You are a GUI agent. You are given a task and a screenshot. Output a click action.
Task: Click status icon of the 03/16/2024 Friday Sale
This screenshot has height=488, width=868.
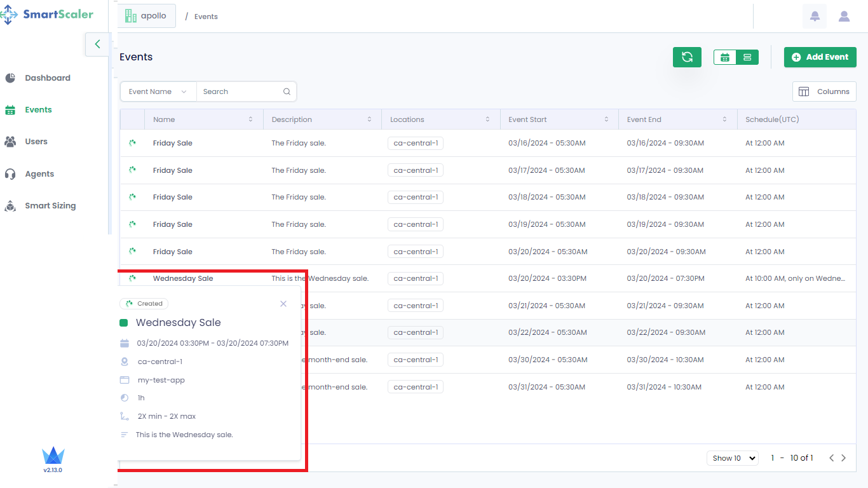132,143
